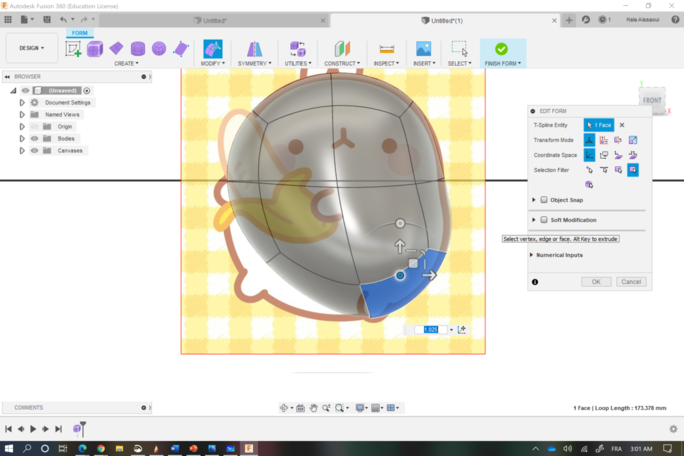Play the design timeline
Image resolution: width=684 pixels, height=456 pixels.
(33, 429)
